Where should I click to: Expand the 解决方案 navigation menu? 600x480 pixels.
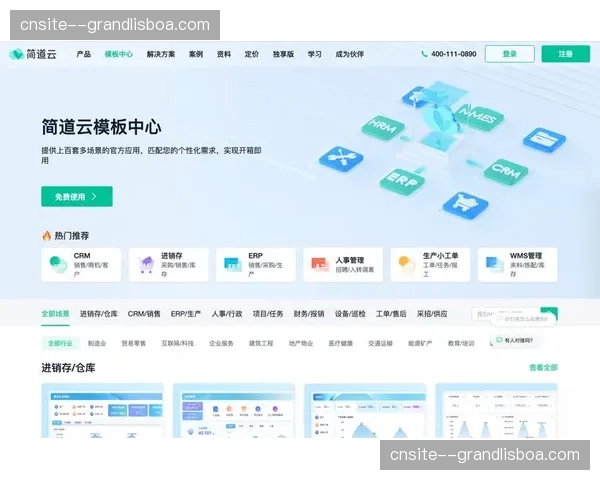click(x=160, y=54)
